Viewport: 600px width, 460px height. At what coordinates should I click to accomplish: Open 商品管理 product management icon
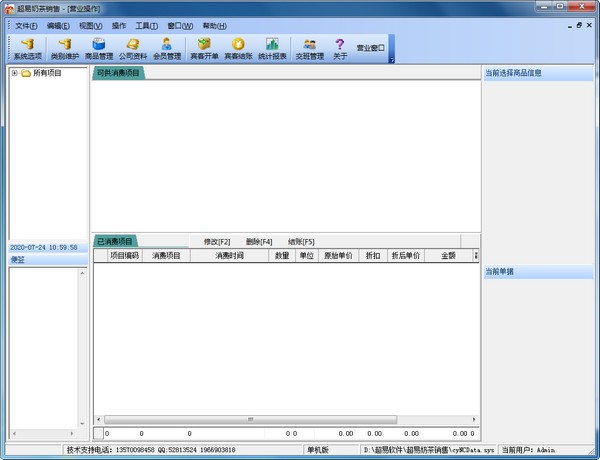pos(99,49)
